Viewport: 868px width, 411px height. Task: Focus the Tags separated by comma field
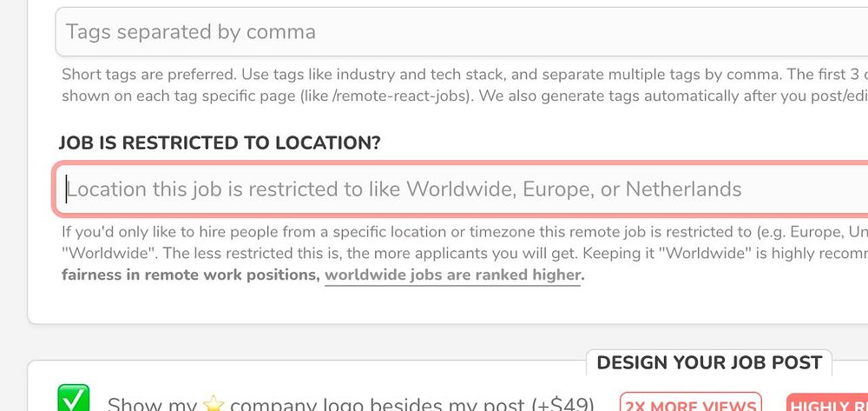[462, 31]
